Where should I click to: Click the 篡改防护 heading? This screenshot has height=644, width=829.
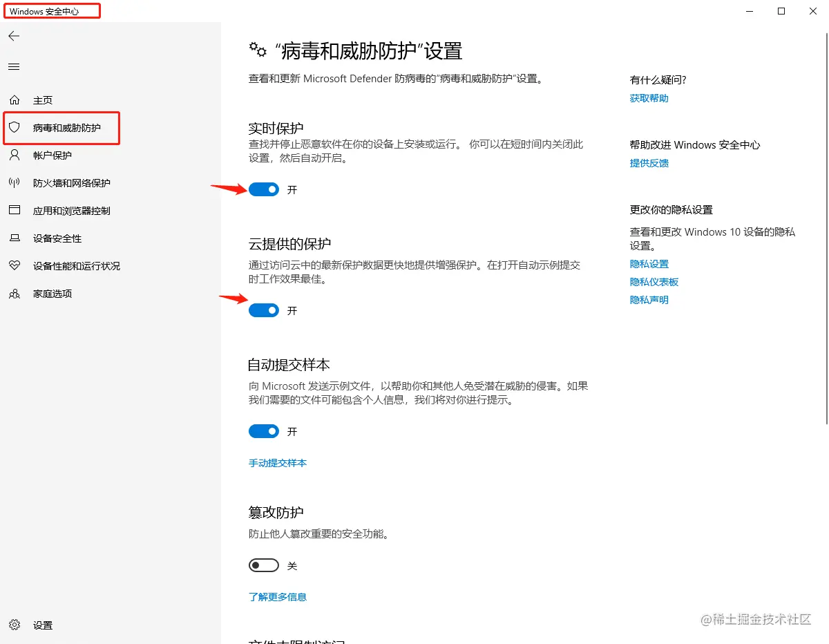point(276,513)
